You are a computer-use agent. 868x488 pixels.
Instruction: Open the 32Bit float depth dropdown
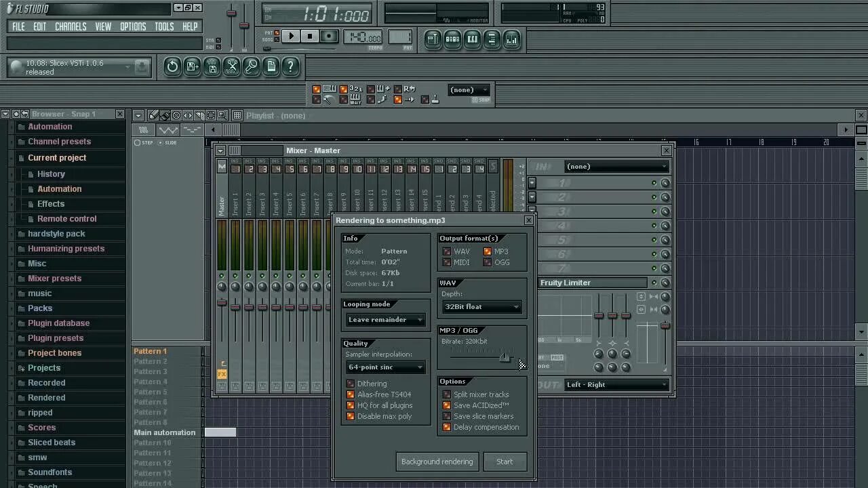pyautogui.click(x=481, y=307)
